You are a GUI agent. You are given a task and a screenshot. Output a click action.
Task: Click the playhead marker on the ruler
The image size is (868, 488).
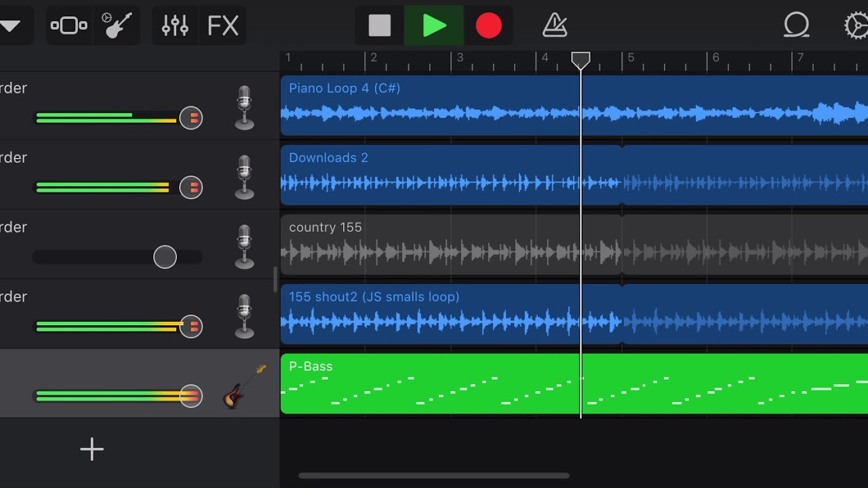pyautogui.click(x=580, y=61)
